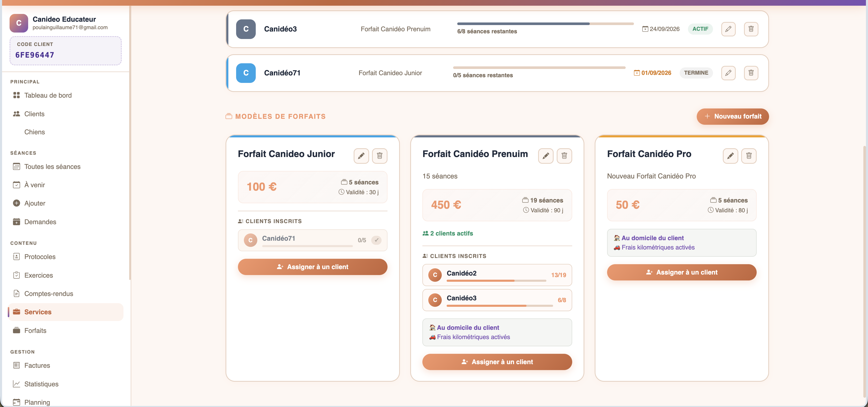868x407 pixels.
Task: Click the ACTIF status badge
Action: click(x=700, y=29)
